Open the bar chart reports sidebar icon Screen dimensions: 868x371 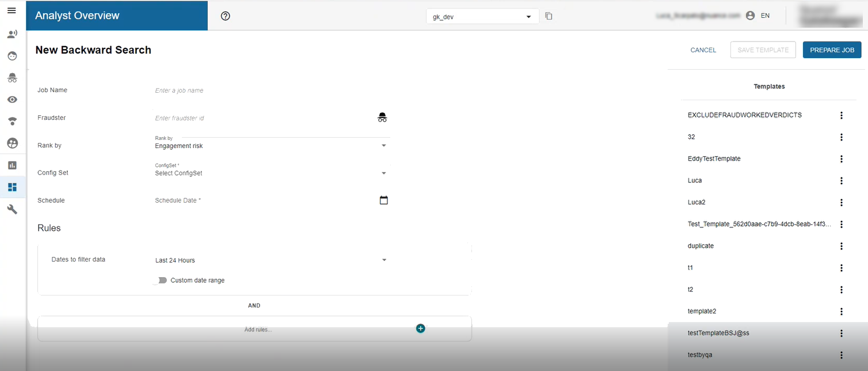click(x=12, y=165)
